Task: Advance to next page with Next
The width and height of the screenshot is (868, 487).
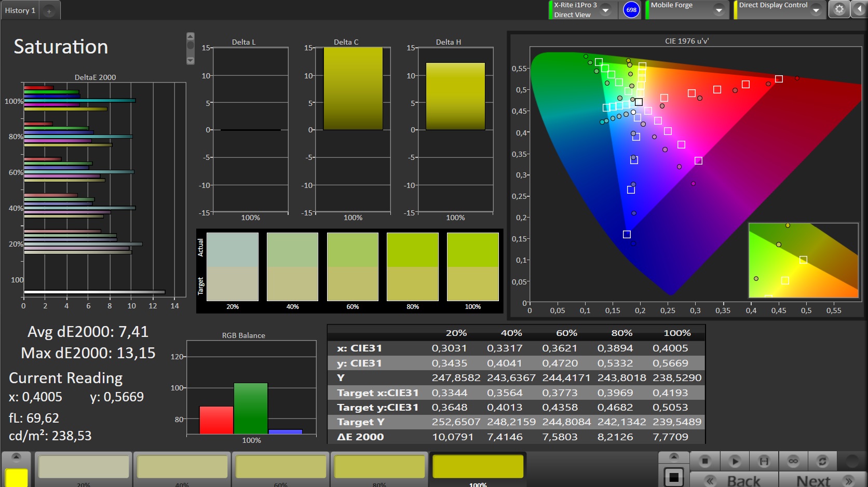Action: (823, 480)
